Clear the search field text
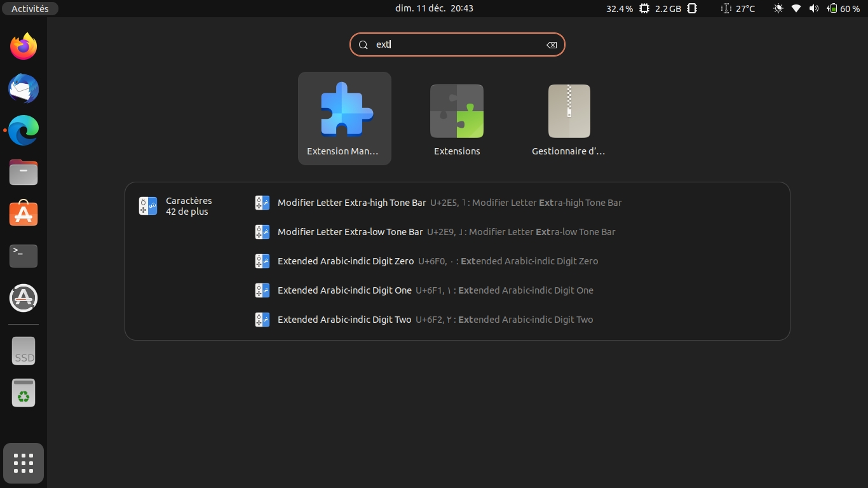Screen dimensions: 868x488 point(551,45)
